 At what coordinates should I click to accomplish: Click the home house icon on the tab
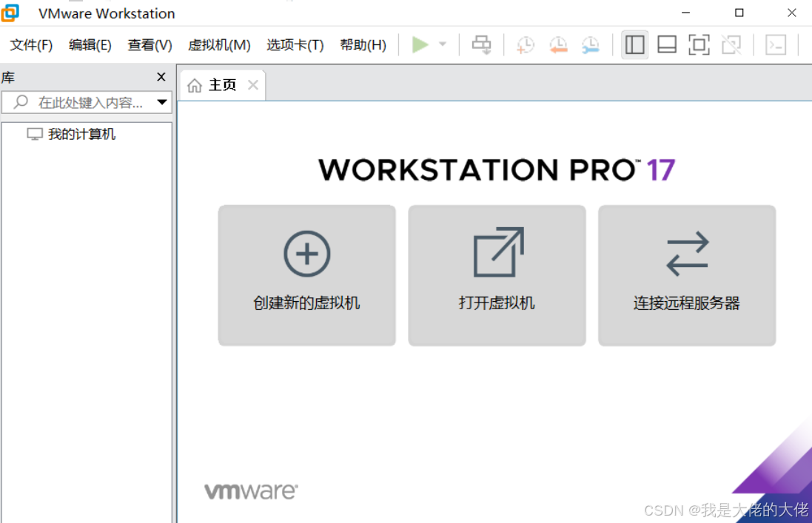pyautogui.click(x=194, y=85)
